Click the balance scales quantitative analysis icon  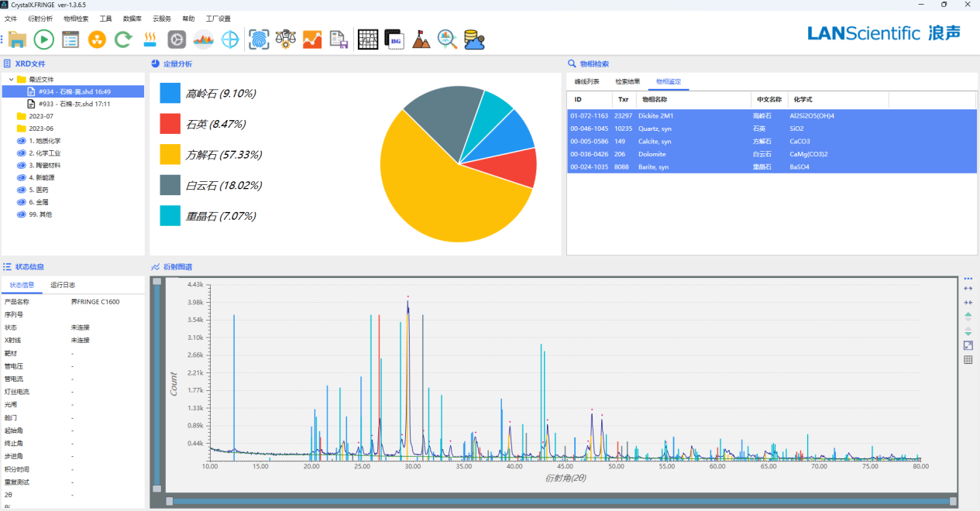(286, 39)
